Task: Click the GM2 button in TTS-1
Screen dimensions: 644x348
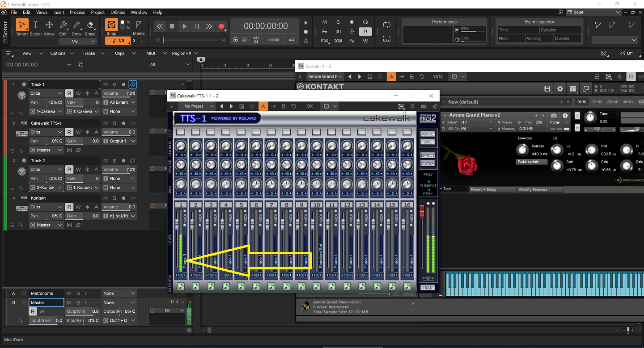Action: (428, 142)
